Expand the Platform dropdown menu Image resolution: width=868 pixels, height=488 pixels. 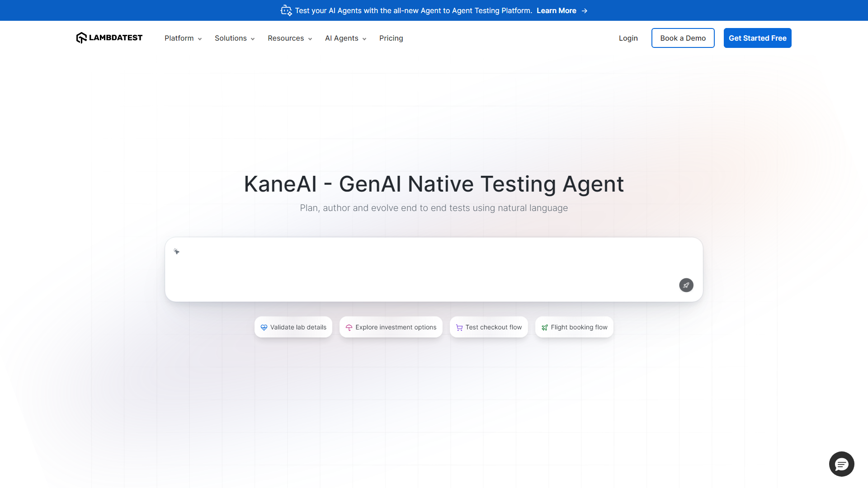tap(183, 38)
